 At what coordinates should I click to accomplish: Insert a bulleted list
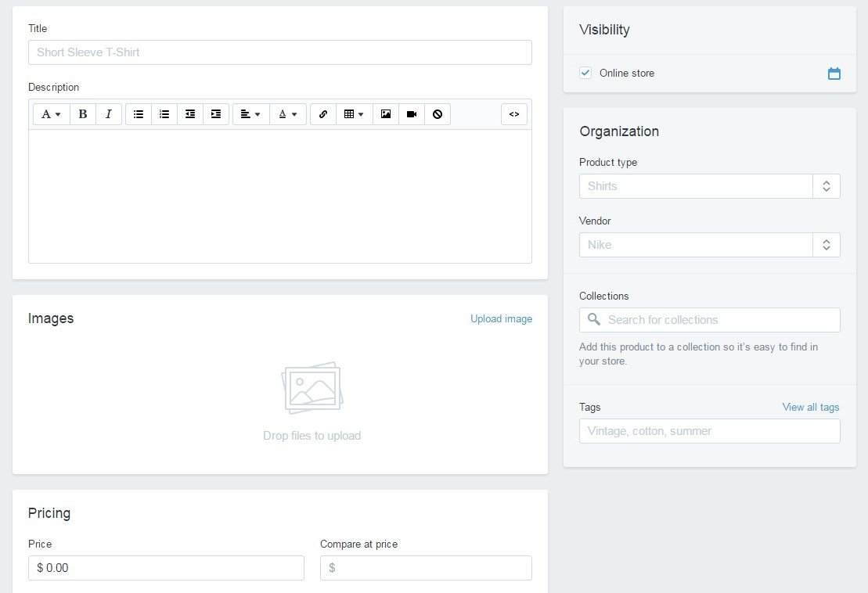tap(139, 114)
